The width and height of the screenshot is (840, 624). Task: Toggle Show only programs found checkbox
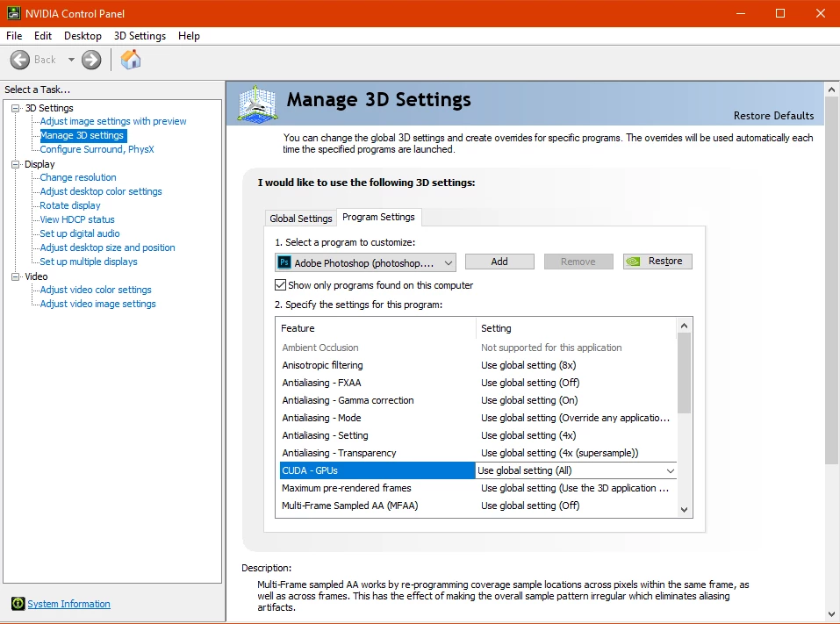(280, 285)
